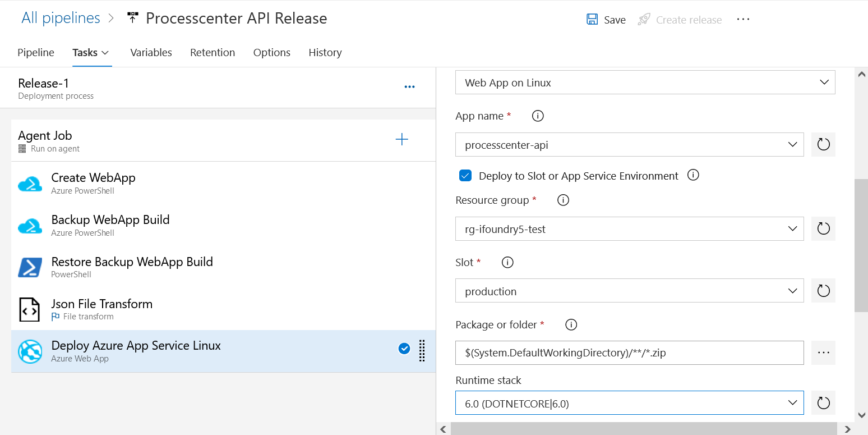
Task: Open the Release-1 stage ellipsis menu
Action: (x=409, y=87)
